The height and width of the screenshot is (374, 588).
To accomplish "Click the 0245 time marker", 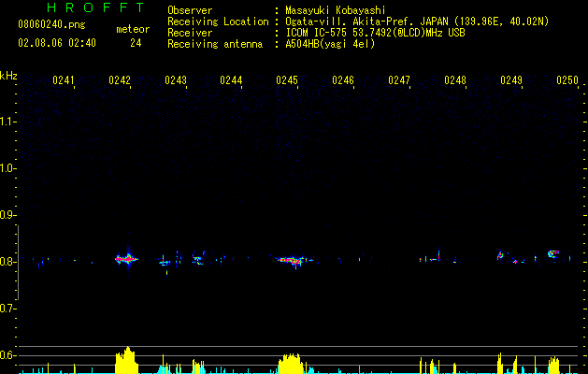I will [x=287, y=80].
